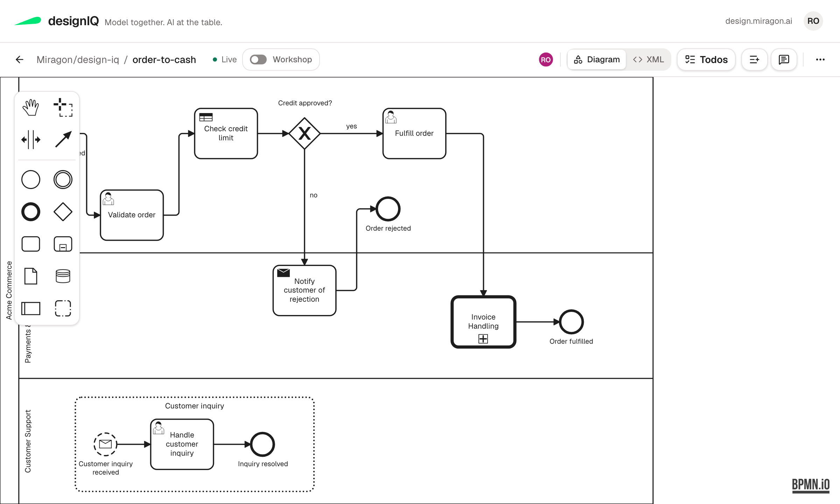The image size is (840, 504).
Task: Create a task rectangle from palette
Action: 31,244
